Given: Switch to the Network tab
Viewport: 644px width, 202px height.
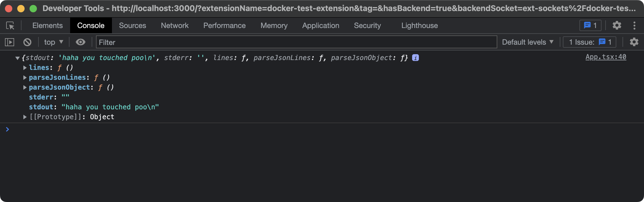Looking at the screenshot, I should click(175, 26).
